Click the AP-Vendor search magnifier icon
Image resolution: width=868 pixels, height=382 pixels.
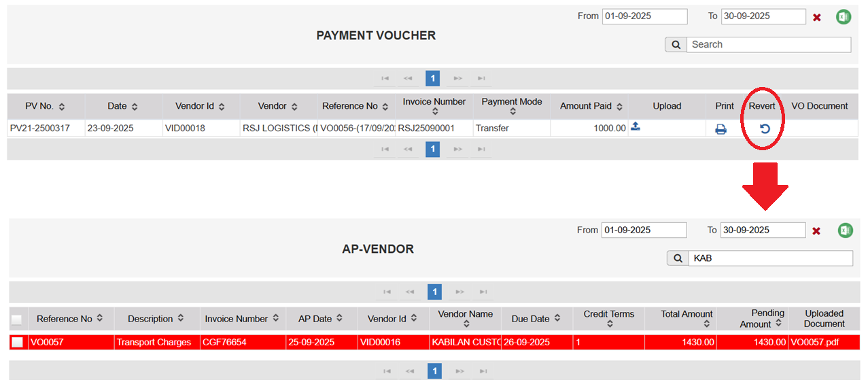(x=678, y=258)
